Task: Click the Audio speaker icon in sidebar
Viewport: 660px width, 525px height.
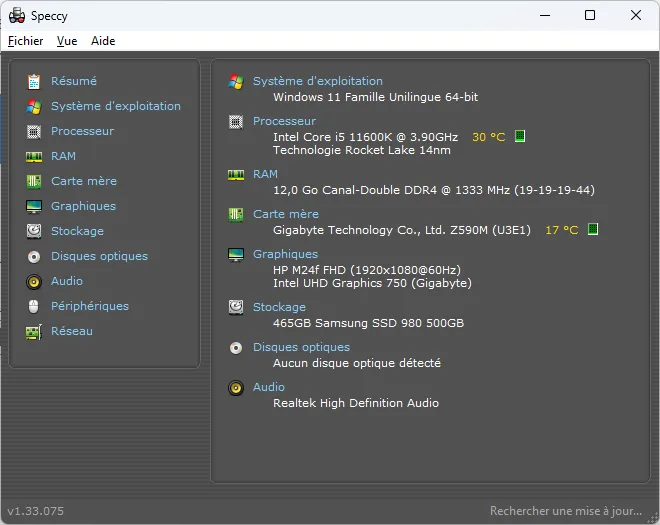Action: (34, 282)
